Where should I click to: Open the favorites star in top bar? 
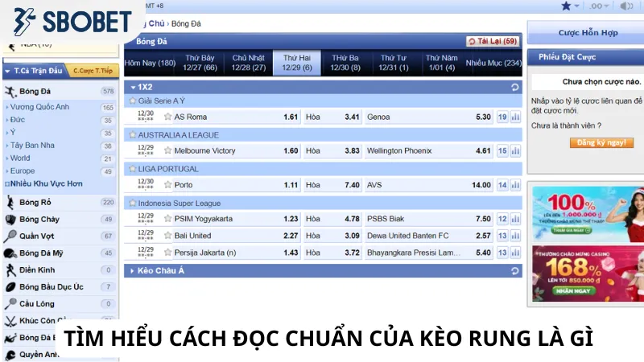[566, 6]
